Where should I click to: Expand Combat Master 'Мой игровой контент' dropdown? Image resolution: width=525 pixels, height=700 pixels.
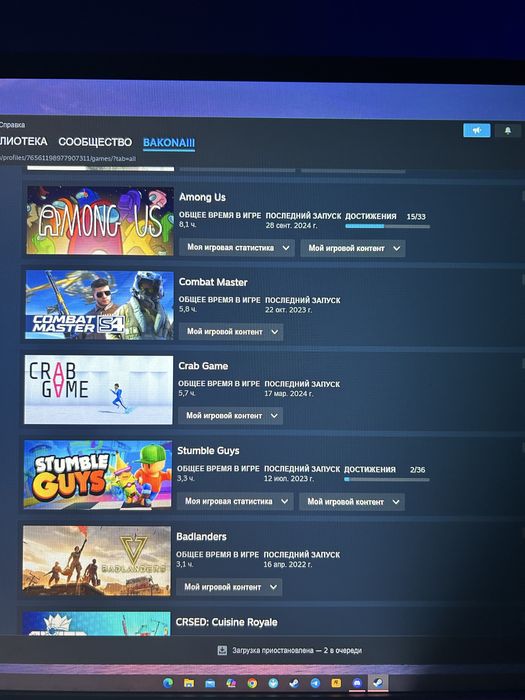point(231,332)
